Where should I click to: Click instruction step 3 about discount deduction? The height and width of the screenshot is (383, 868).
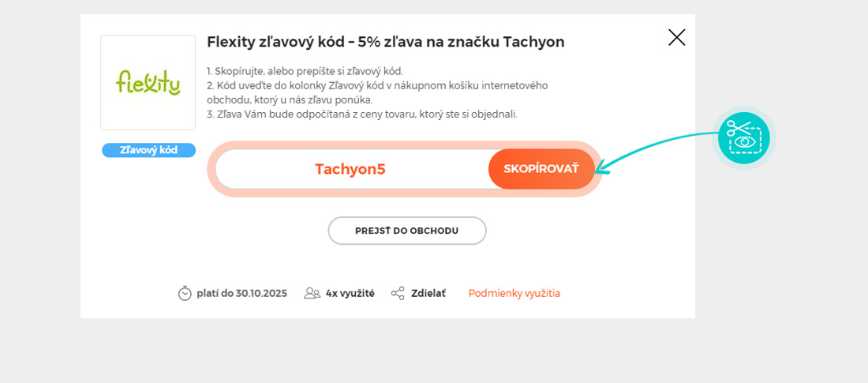(362, 114)
